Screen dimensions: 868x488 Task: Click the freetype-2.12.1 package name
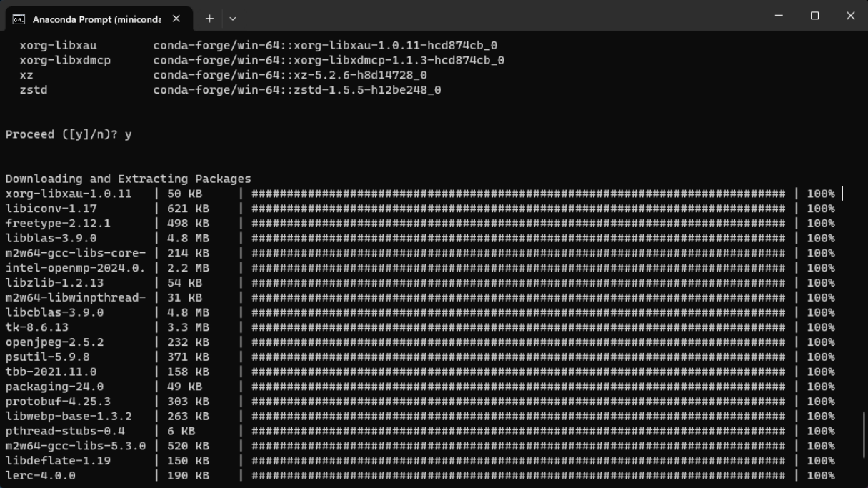[x=58, y=224]
